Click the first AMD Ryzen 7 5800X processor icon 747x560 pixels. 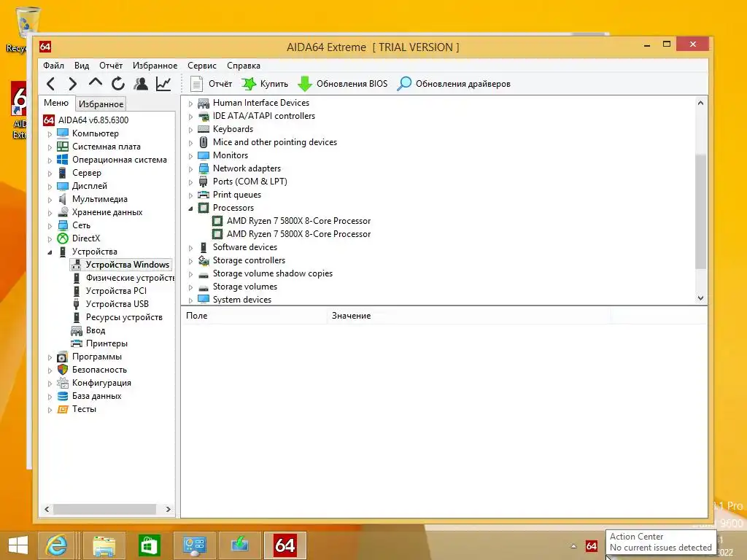pyautogui.click(x=217, y=221)
